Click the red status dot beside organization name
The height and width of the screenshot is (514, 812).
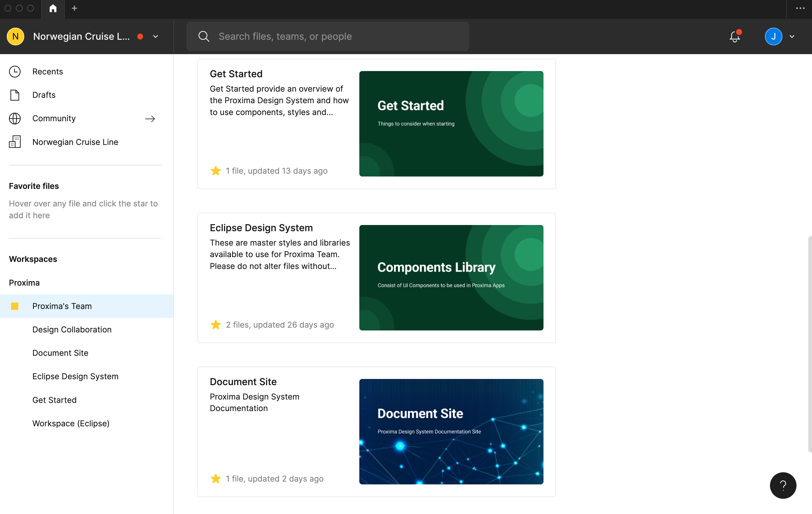(x=140, y=36)
